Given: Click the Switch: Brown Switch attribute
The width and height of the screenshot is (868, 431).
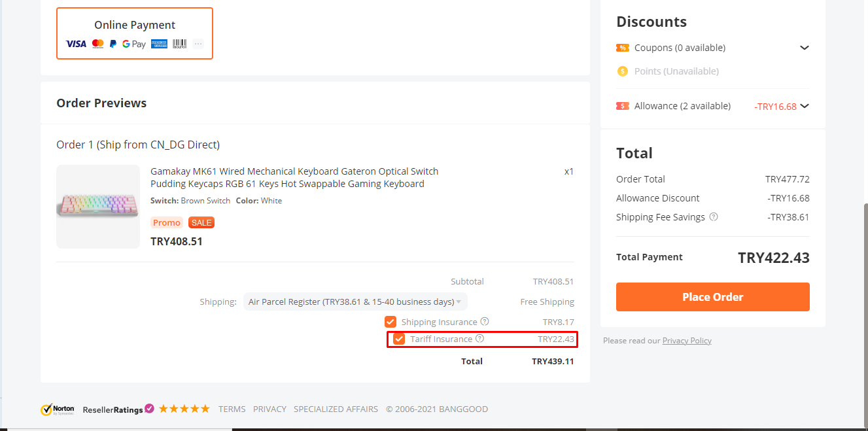Looking at the screenshot, I should tap(190, 201).
